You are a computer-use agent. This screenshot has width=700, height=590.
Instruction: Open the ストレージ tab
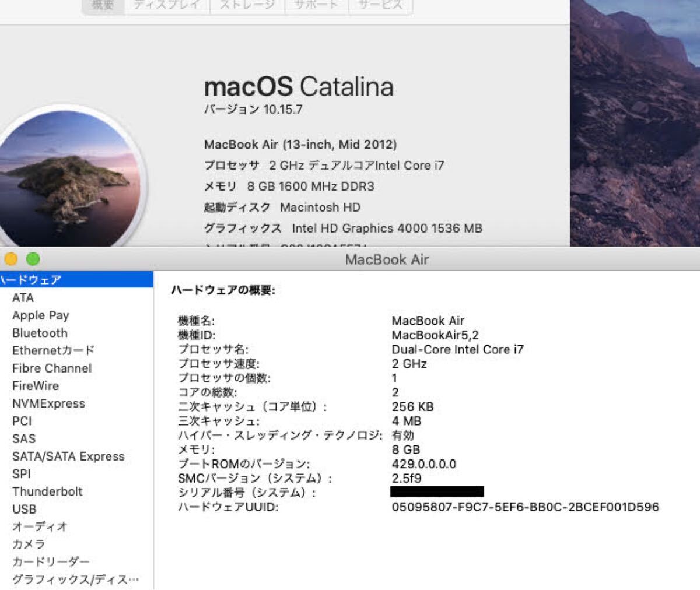pos(247,5)
